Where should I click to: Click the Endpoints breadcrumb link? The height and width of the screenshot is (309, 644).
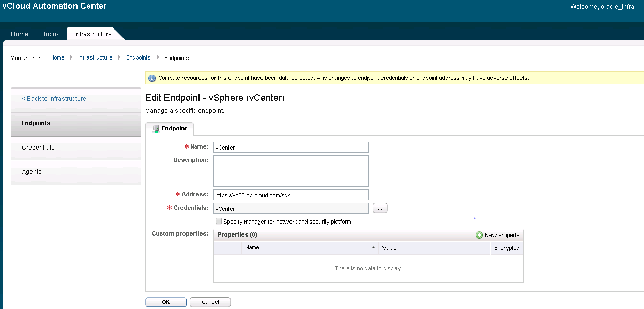139,57
